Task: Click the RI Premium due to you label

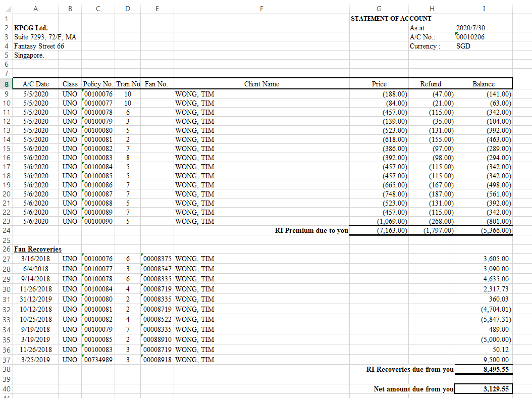Action: 311,231
